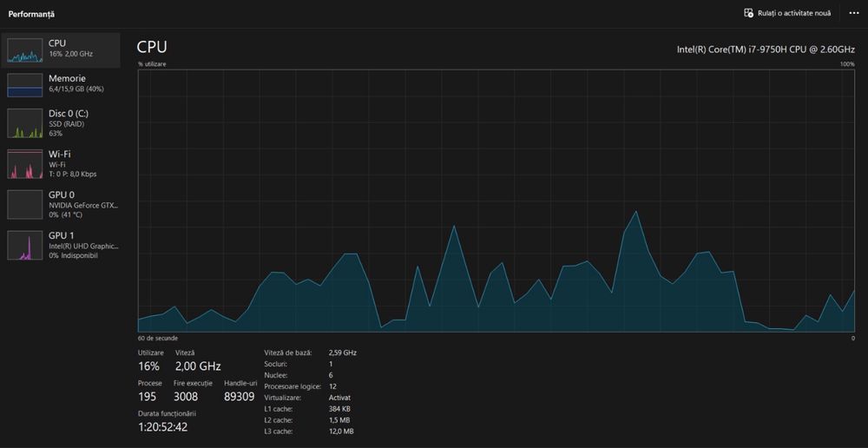Select Wi-Fi in the performance sidebar
Image resolution: width=868 pixels, height=448 pixels.
pyautogui.click(x=61, y=163)
